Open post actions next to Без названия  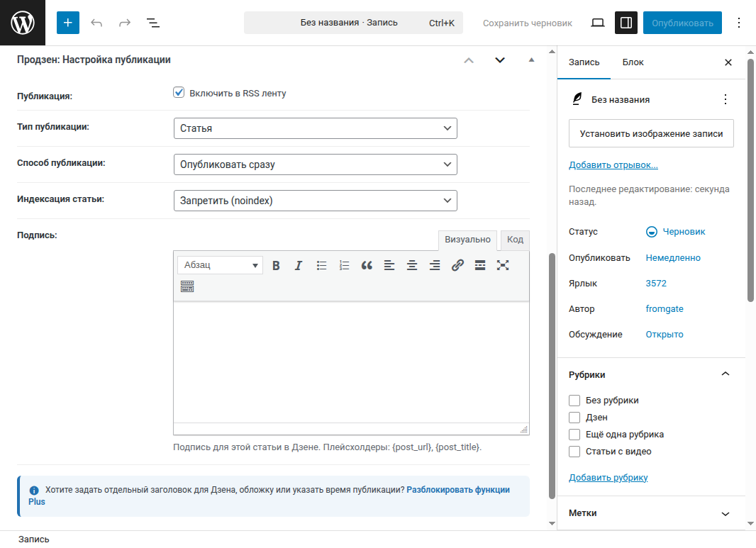coord(725,99)
